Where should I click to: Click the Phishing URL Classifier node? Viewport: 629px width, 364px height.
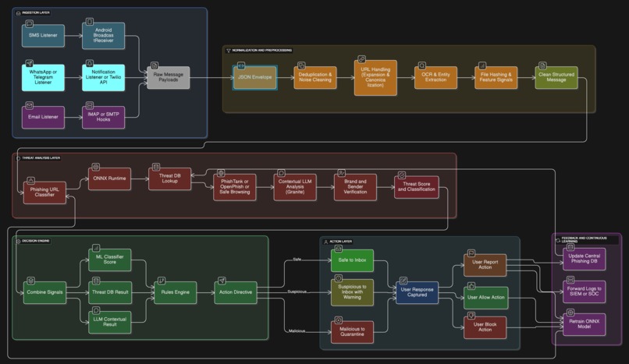pyautogui.click(x=44, y=193)
